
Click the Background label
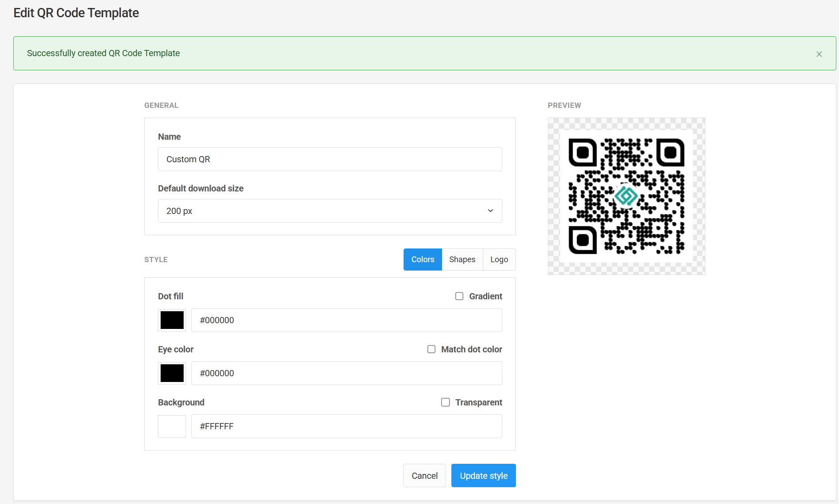(181, 402)
